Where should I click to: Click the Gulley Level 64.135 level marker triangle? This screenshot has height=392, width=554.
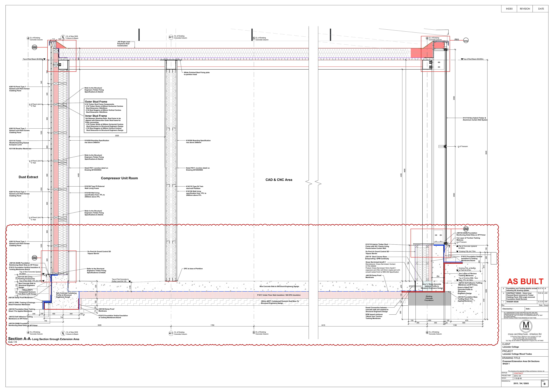click(x=130, y=281)
